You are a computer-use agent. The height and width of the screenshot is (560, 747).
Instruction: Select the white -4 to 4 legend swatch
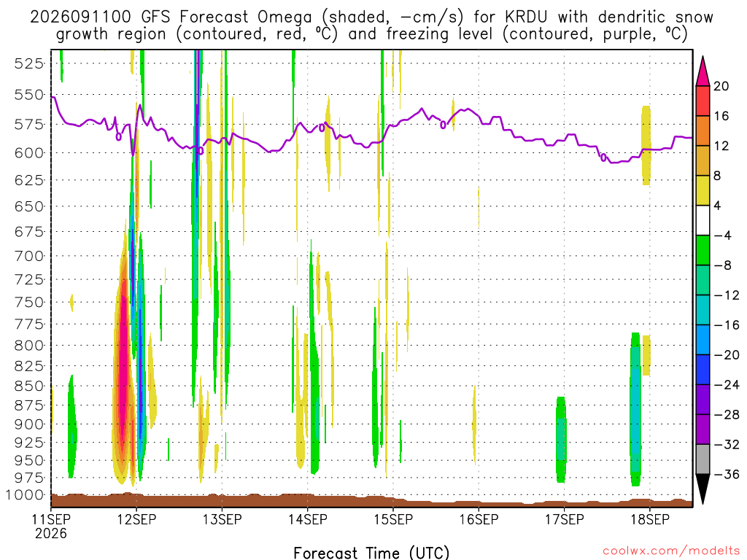703,220
